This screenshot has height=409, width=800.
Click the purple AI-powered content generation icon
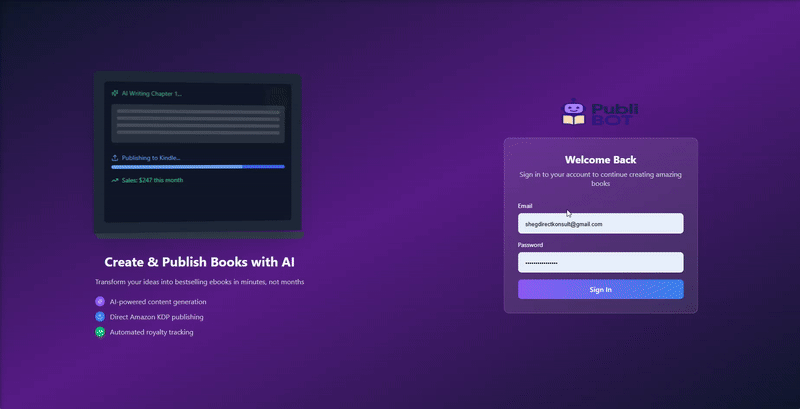(x=100, y=301)
